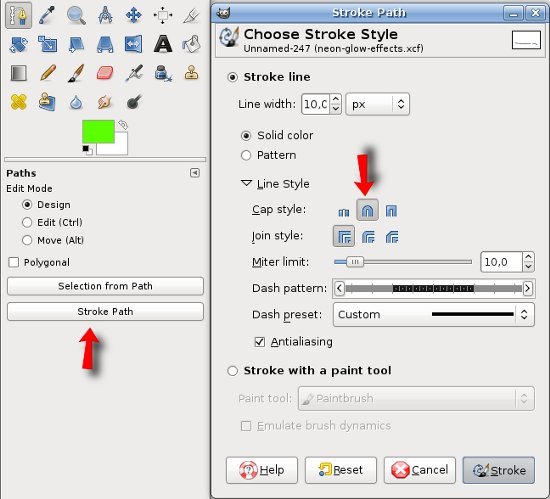Select the Paintbrush tool
550x499 pixels.
(76, 73)
